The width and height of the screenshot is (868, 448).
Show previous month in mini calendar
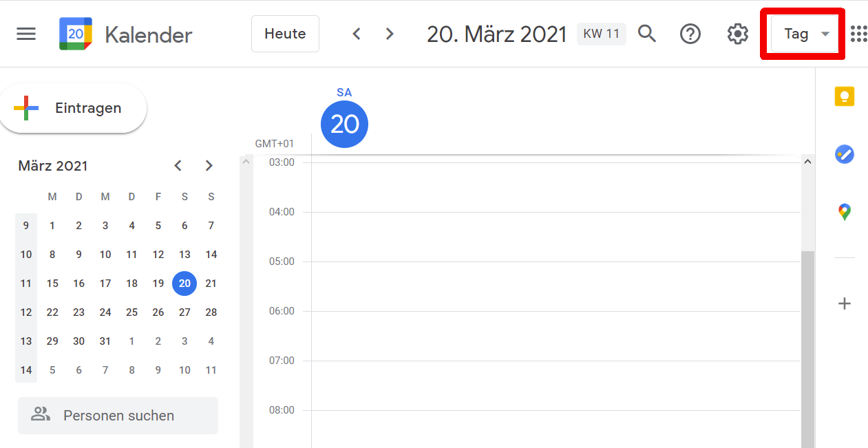(178, 166)
